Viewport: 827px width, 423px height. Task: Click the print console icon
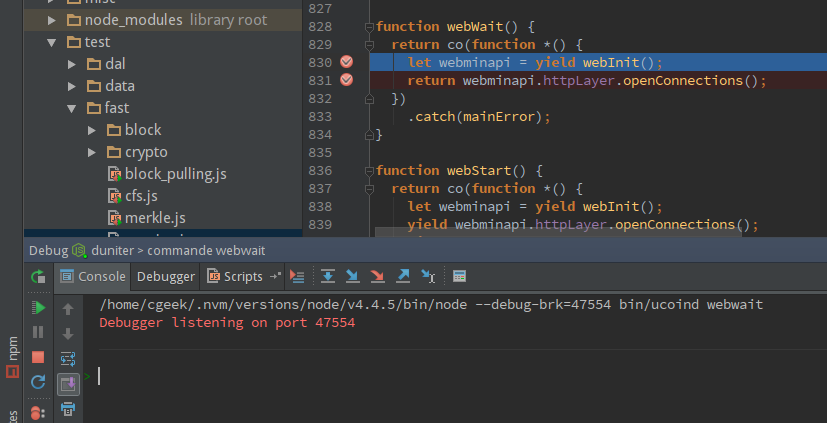(x=68, y=408)
